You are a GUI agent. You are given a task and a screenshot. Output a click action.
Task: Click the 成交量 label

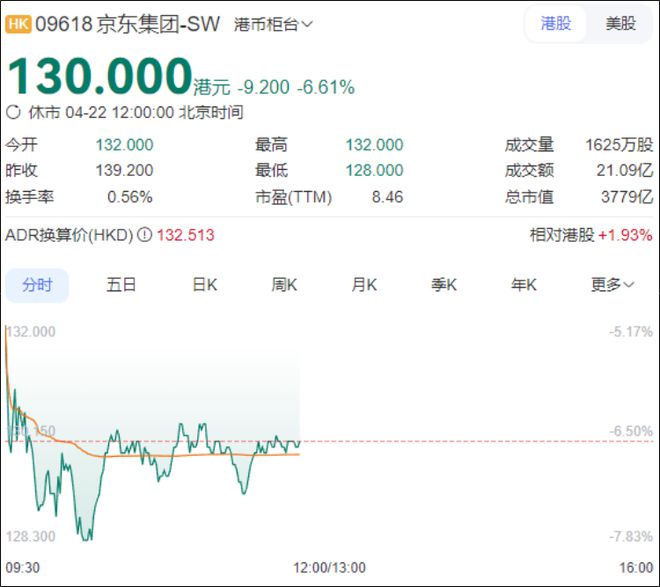[x=530, y=145]
